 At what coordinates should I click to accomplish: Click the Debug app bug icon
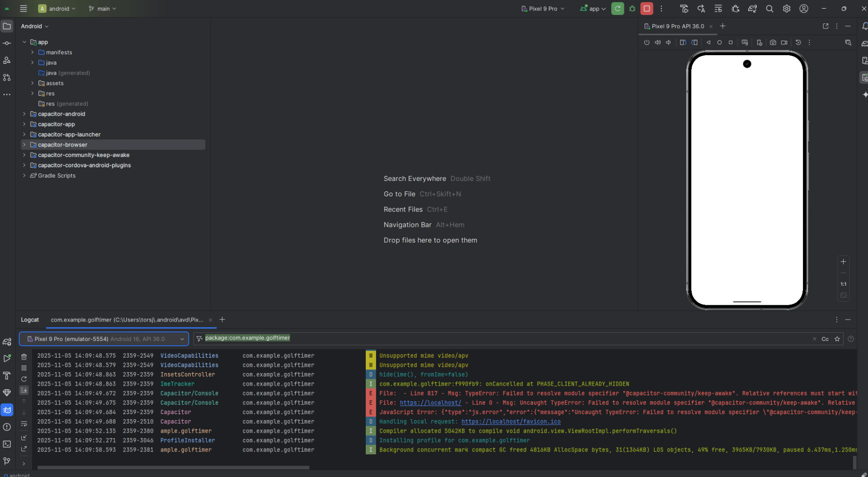coord(632,9)
